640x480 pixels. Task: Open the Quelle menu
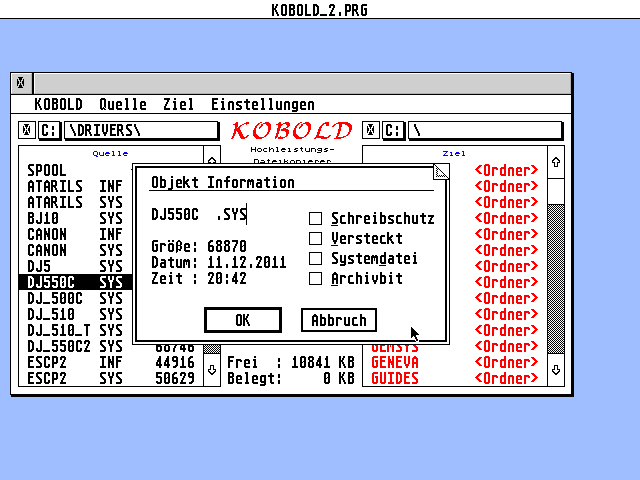click(123, 104)
